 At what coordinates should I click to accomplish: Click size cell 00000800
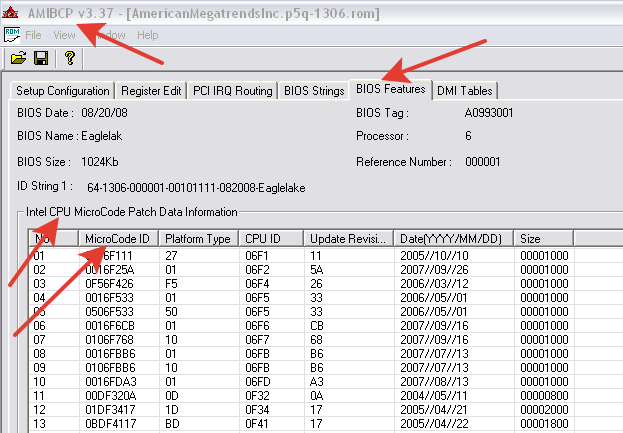coord(544,396)
